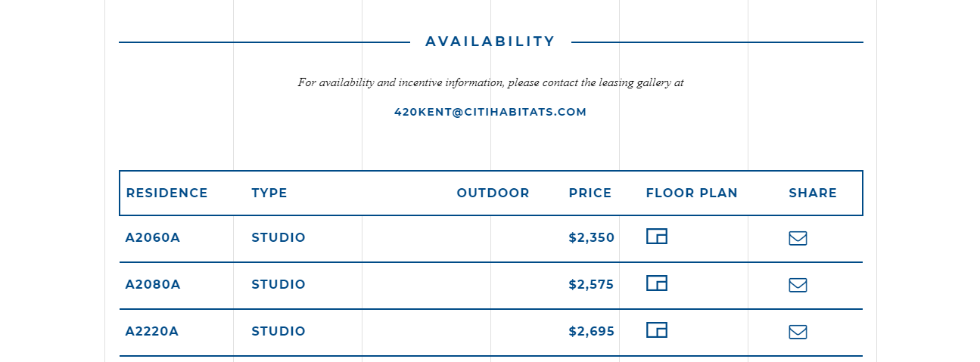Click share envelope icon for A2060A
Image resolution: width=980 pixels, height=362 pixels.
click(x=798, y=239)
